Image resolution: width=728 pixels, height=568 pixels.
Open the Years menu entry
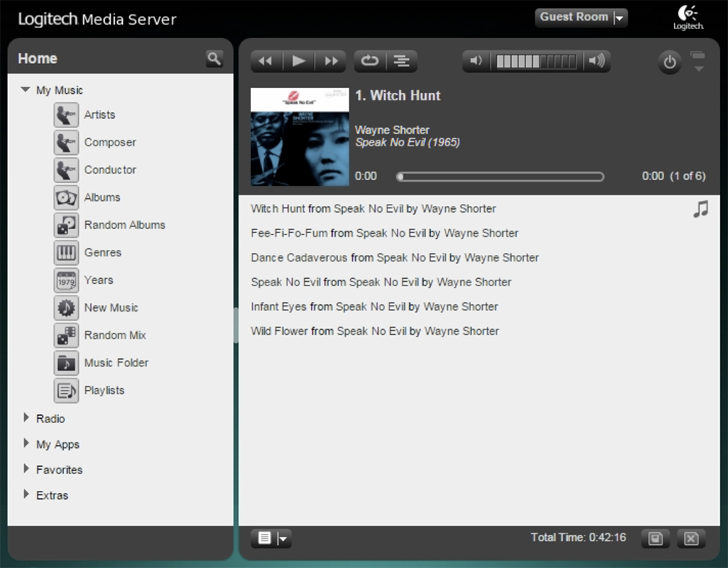(x=98, y=280)
